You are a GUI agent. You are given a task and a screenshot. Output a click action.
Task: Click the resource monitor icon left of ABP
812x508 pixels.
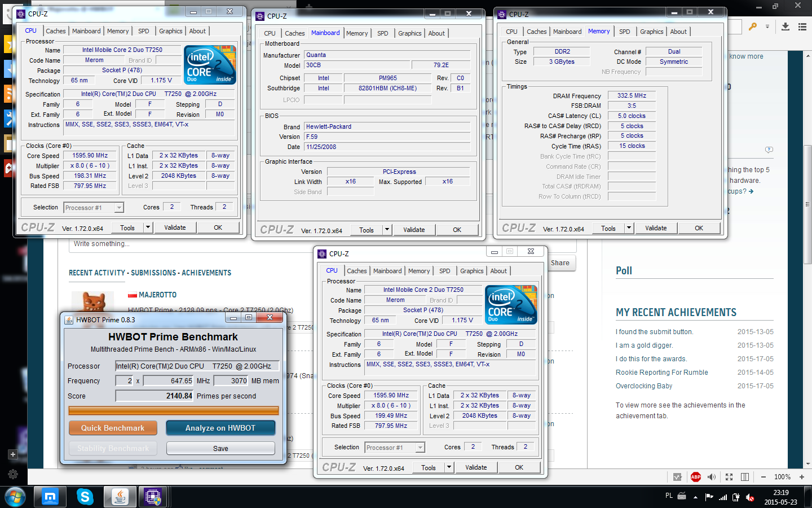point(677,477)
